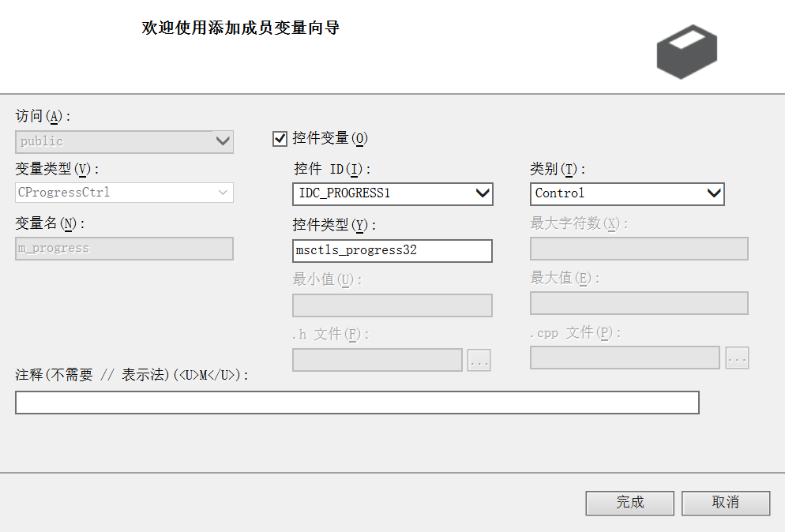785x532 pixels.
Task: Click the .h file path text box
Action: pos(377,358)
